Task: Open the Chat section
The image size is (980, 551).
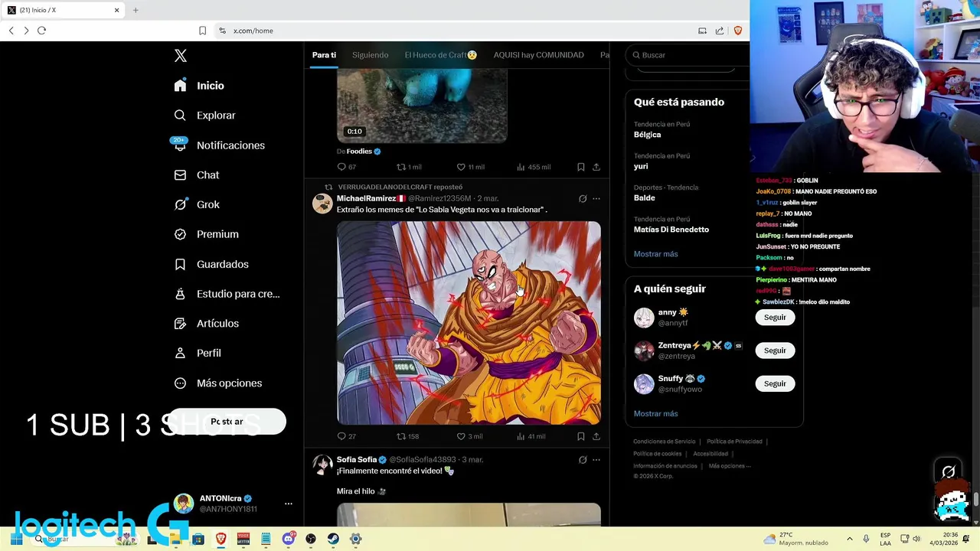Action: tap(197, 175)
